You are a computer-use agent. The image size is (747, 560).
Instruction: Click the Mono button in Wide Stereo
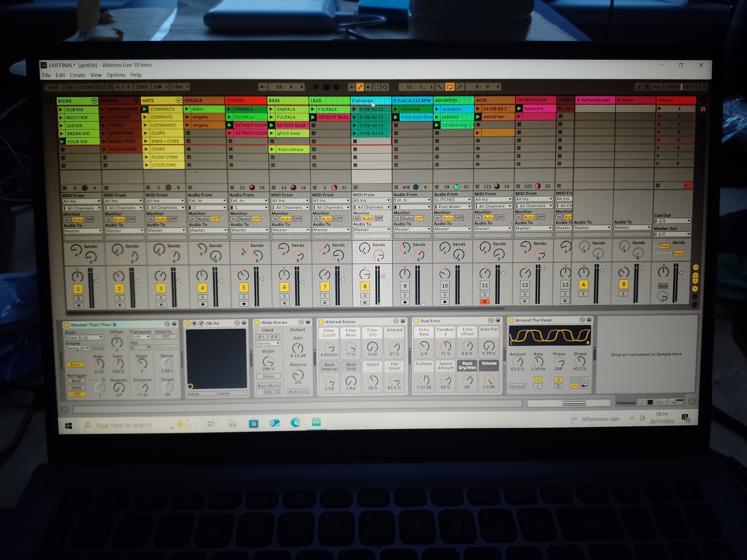point(268,376)
